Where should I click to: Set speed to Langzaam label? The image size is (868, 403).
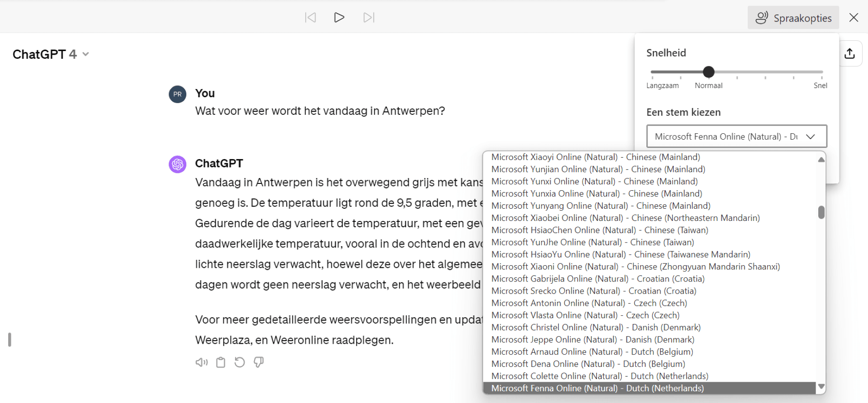662,86
